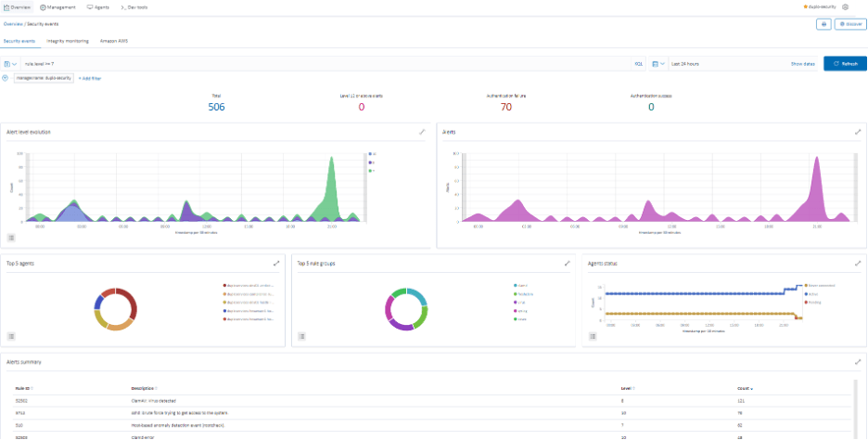The height and width of the screenshot is (440, 868).
Task: Click the Add filter link
Action: coord(90,78)
